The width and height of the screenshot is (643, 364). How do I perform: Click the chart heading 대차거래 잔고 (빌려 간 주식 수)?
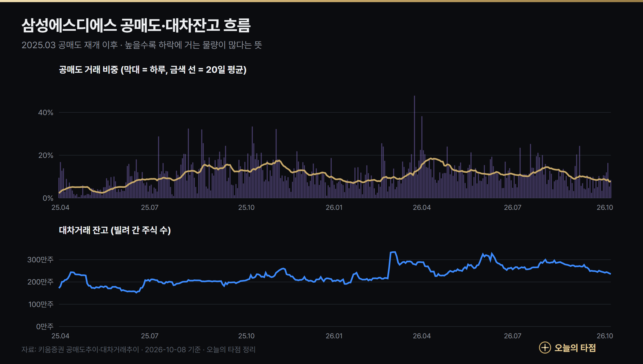pyautogui.click(x=115, y=230)
